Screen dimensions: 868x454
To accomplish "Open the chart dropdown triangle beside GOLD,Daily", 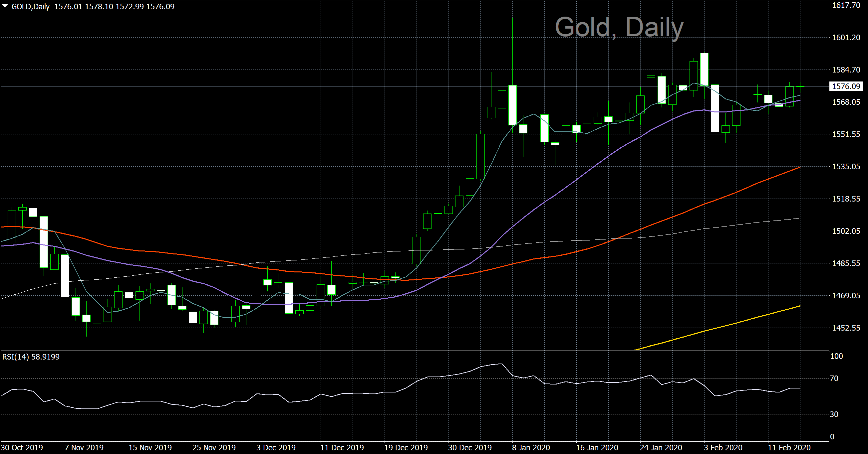I will pos(5,6).
